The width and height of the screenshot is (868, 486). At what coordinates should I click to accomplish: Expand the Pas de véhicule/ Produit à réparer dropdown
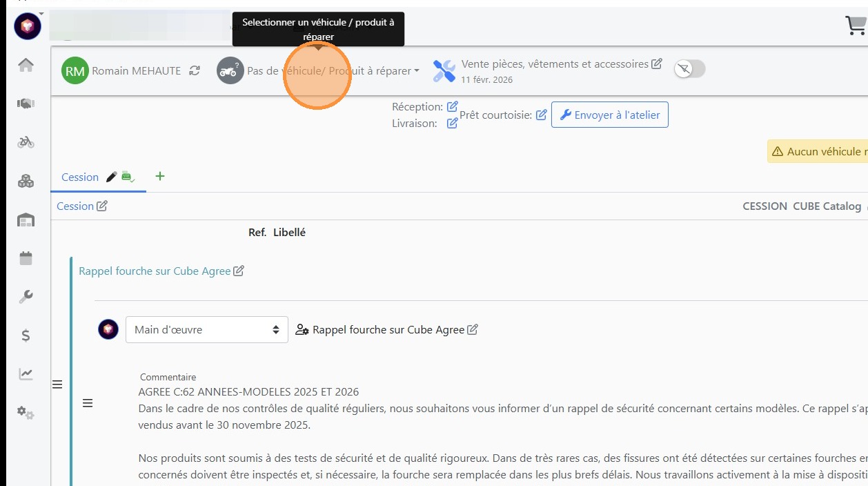[333, 70]
